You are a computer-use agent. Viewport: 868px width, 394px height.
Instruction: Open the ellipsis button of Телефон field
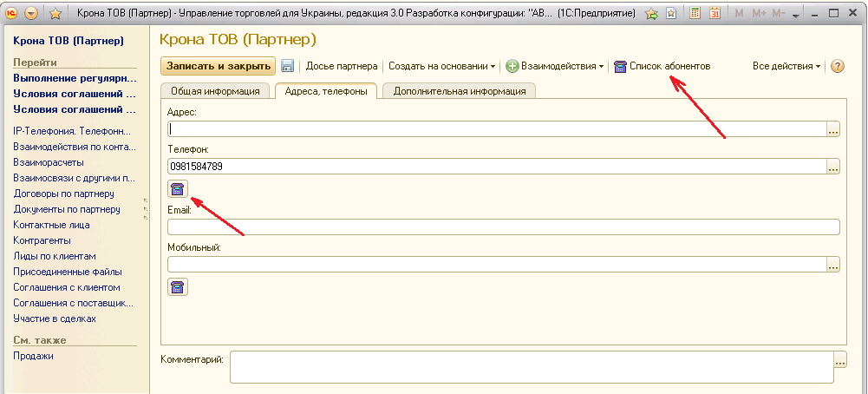(833, 167)
